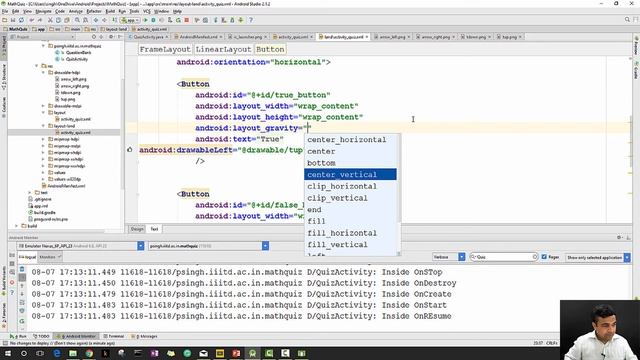
Task: Select AndroidManifest.xml in project tree
Action: pyautogui.click(x=66, y=186)
